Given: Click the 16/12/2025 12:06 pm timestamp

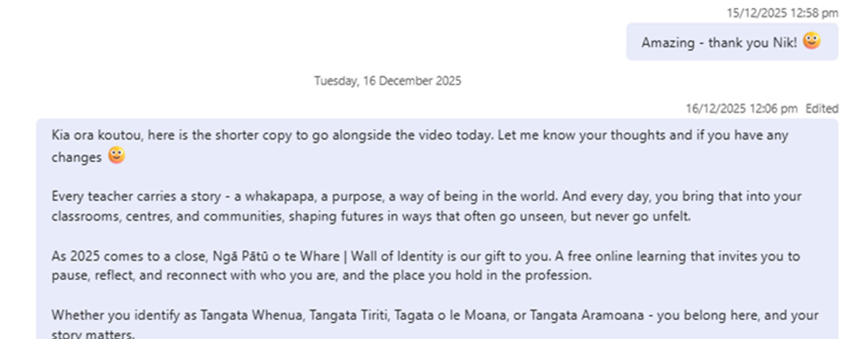Looking at the screenshot, I should [x=741, y=109].
